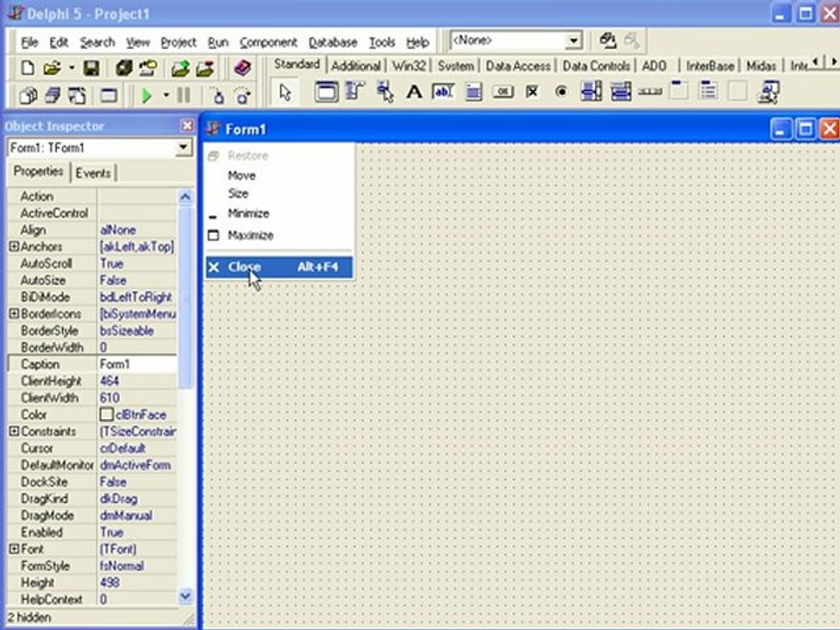Viewport: 840px width, 630px height.
Task: Click the Save All toolbar icon
Action: (123, 68)
